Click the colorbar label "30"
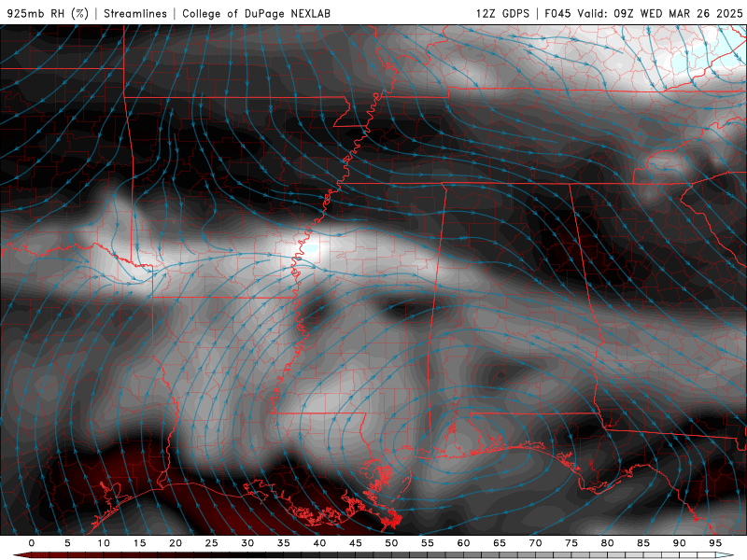 point(247,543)
